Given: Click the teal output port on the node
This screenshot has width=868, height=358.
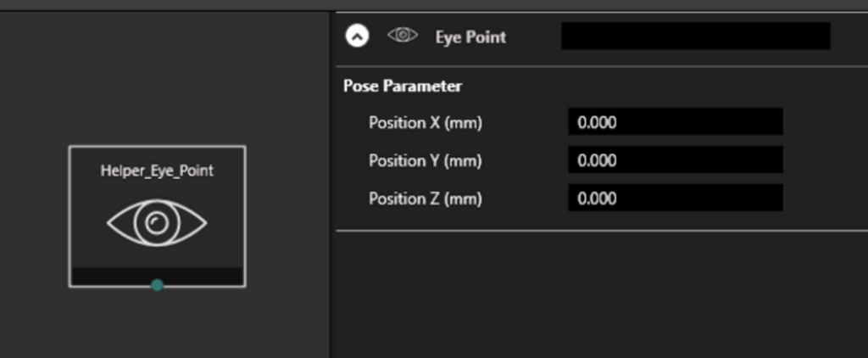Looking at the screenshot, I should click(157, 285).
